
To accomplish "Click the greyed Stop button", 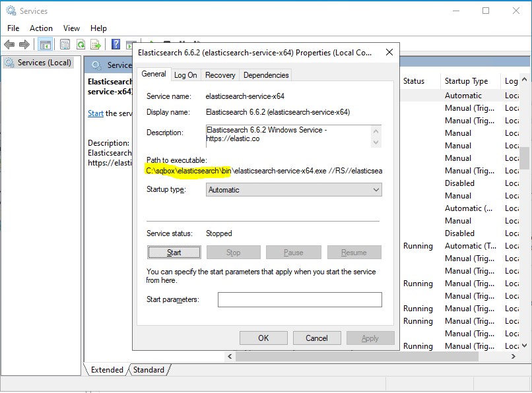I will tap(234, 253).
